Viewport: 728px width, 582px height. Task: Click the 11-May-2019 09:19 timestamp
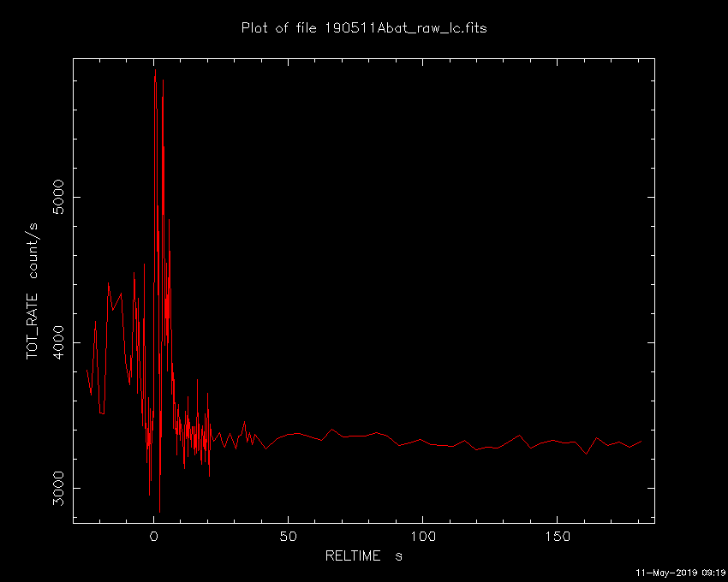[x=680, y=573]
